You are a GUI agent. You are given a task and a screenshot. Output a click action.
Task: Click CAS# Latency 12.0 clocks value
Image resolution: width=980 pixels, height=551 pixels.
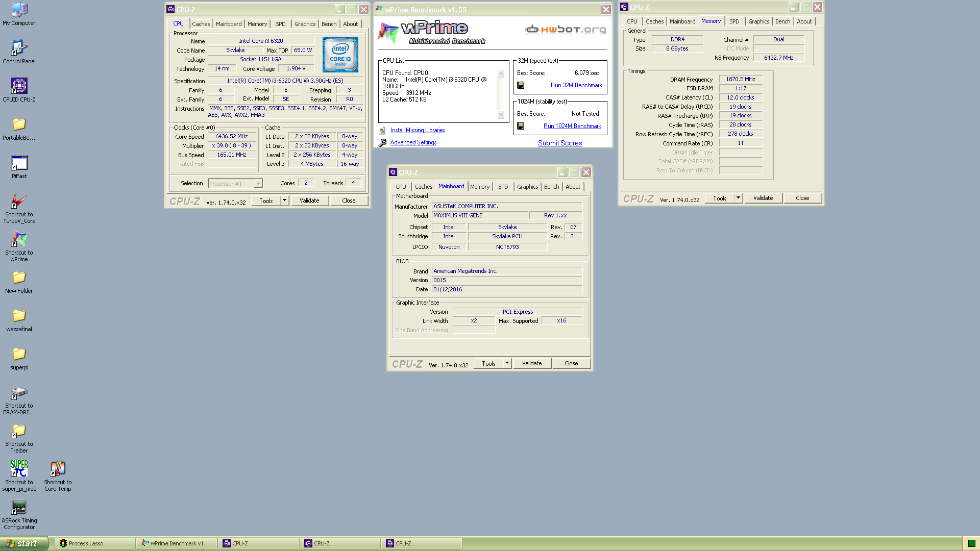[741, 97]
